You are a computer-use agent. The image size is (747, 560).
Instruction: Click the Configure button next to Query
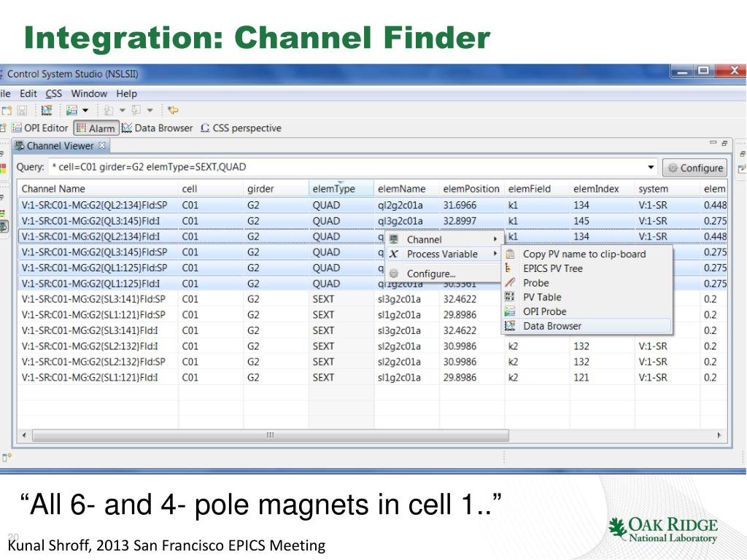tap(694, 168)
